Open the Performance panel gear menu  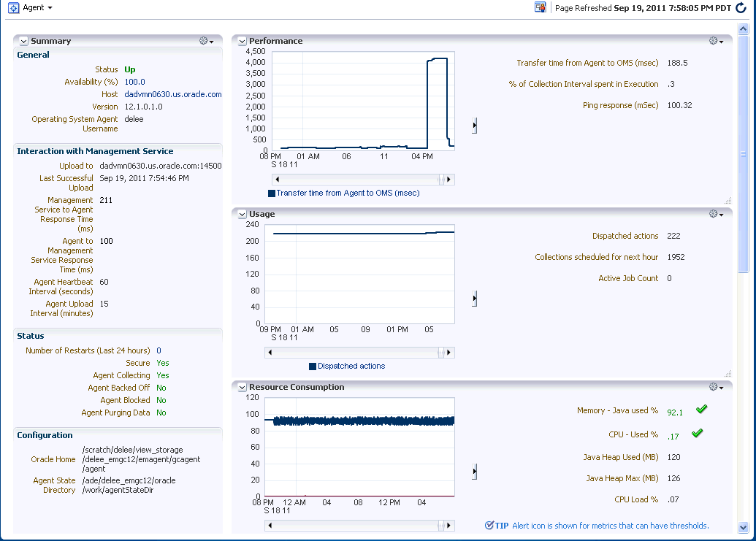[716, 41]
